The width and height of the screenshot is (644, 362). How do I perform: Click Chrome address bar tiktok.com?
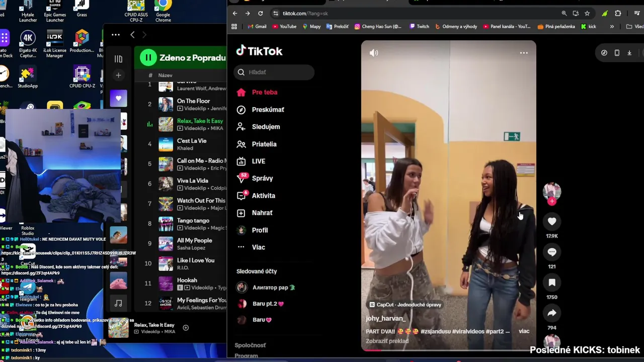(413, 14)
